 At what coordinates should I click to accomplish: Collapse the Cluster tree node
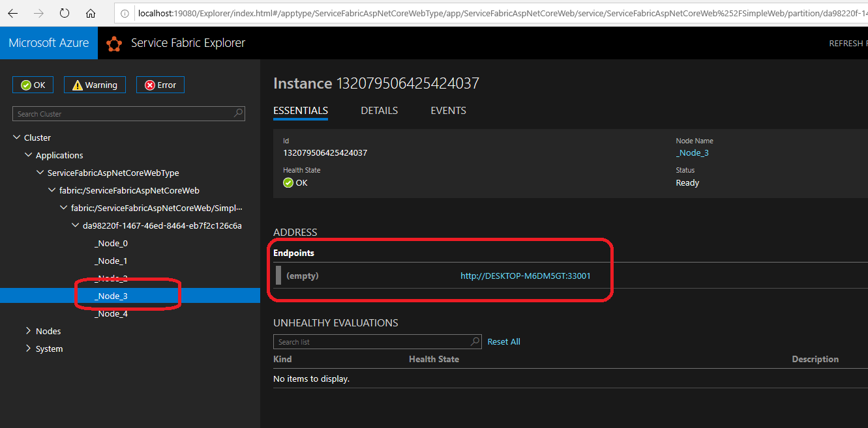(16, 137)
